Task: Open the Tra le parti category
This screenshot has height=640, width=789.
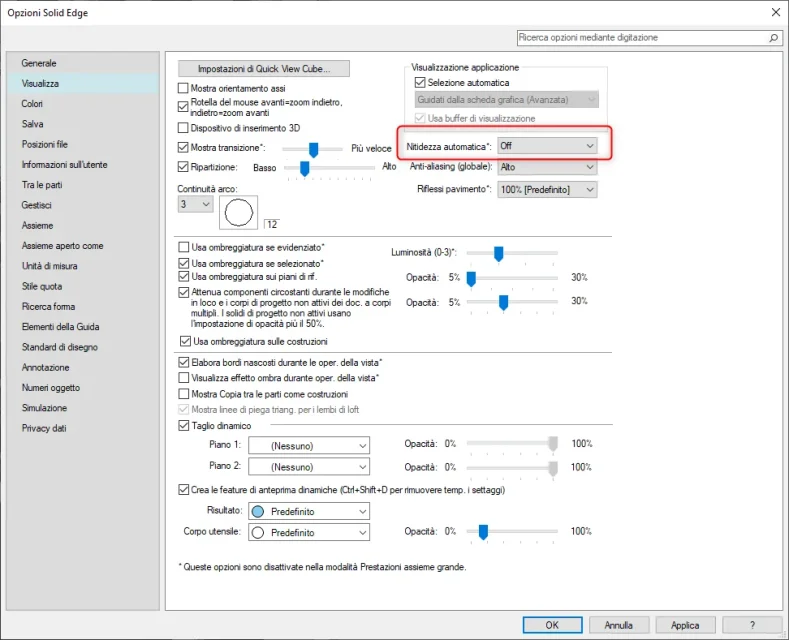Action: 83,185
